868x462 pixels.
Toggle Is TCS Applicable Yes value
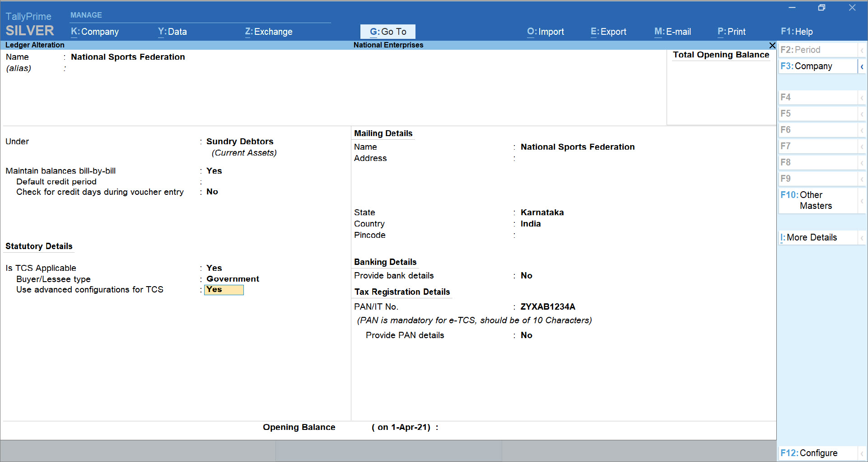[214, 268]
